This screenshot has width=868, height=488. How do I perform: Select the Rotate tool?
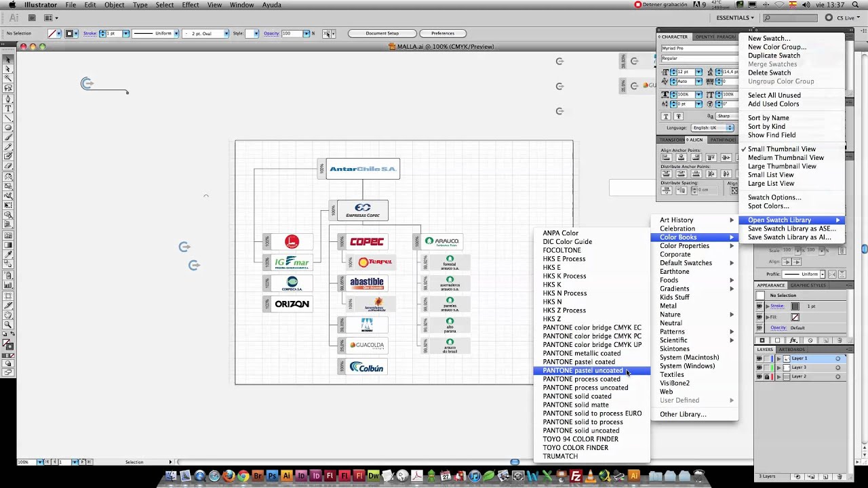coord(8,177)
